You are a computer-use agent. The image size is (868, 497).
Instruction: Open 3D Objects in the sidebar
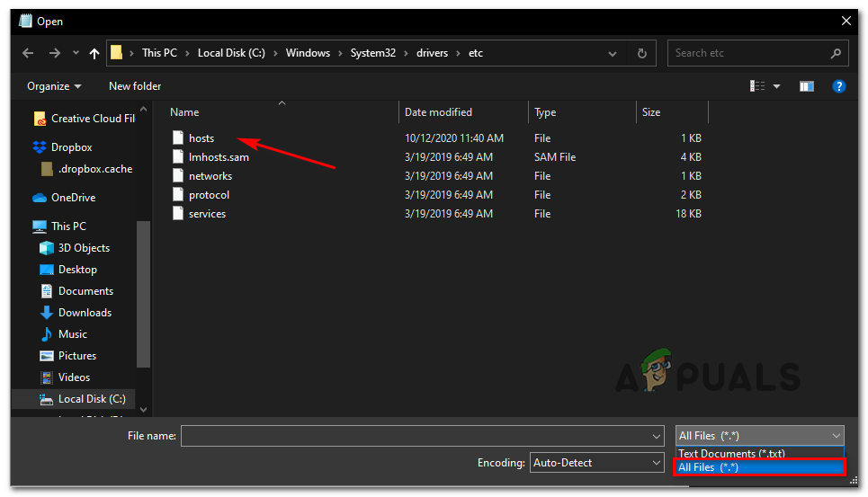(x=75, y=248)
